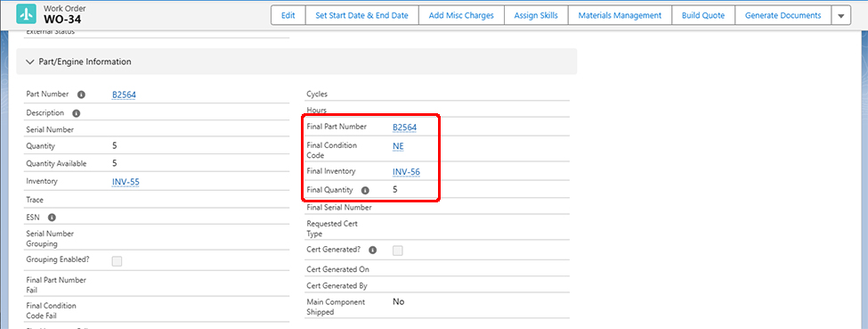Click the Final Serial Number label

(339, 208)
